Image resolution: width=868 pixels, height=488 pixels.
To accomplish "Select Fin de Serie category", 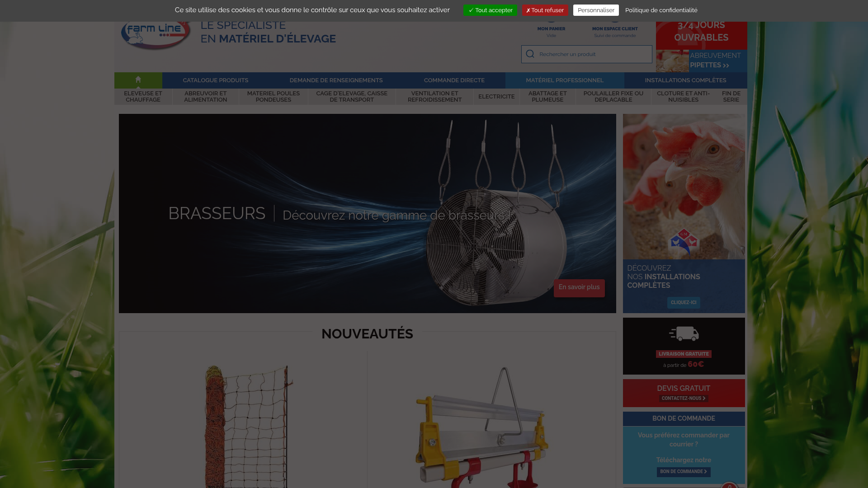I will [x=731, y=97].
